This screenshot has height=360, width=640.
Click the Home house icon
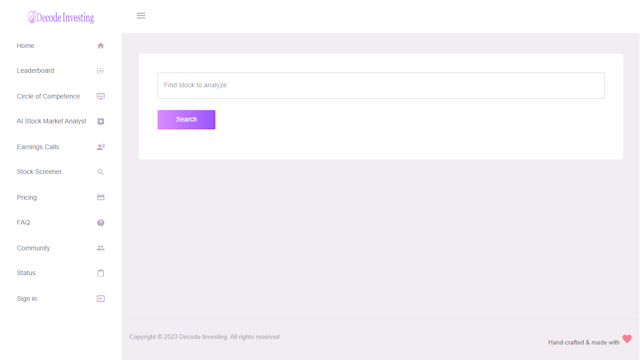(100, 46)
